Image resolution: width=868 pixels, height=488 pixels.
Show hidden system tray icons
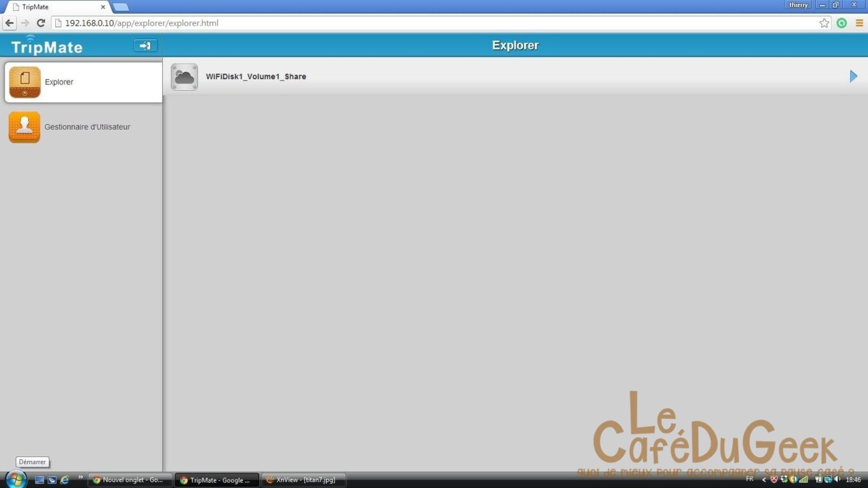tap(764, 480)
